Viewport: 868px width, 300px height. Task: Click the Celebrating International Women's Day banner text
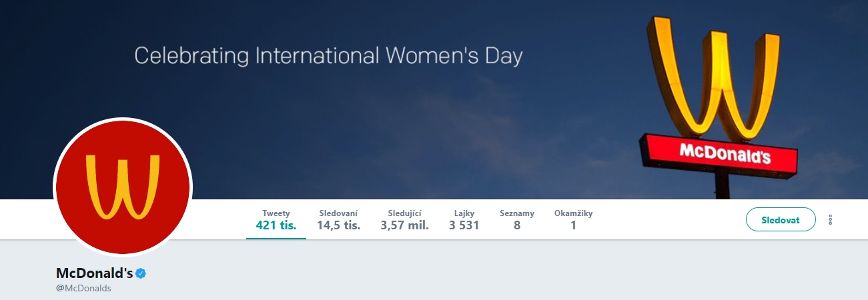click(328, 55)
